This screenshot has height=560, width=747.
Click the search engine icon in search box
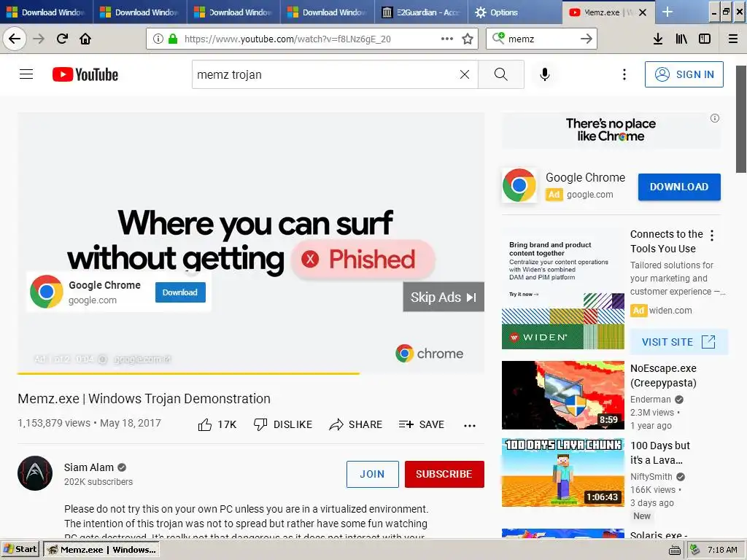click(498, 38)
